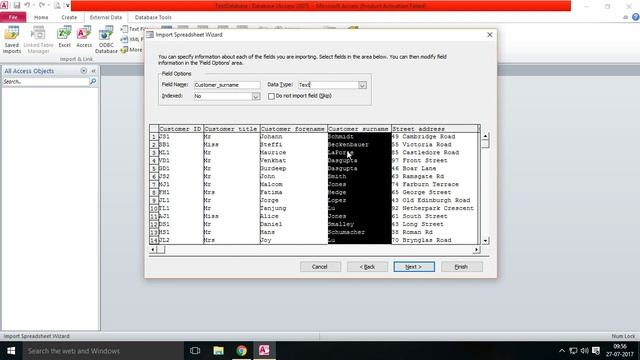Click the ODBC Database icon
The image size is (640, 360).
pyautogui.click(x=106, y=40)
